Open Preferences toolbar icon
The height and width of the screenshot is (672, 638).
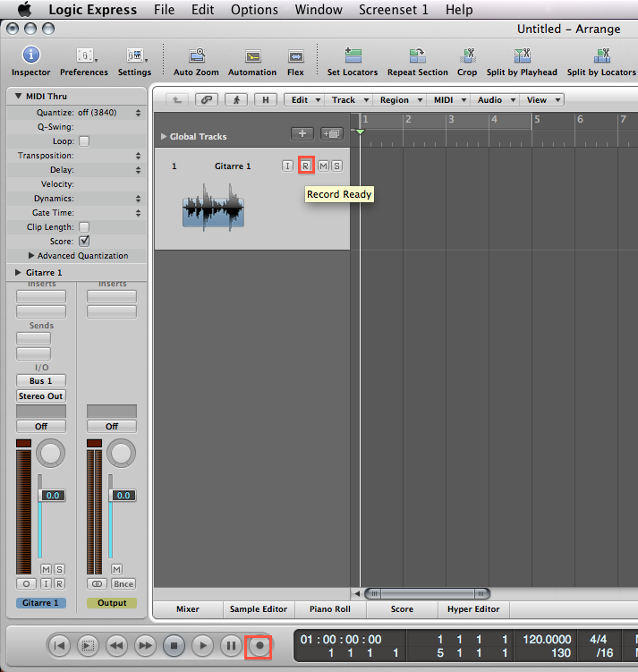[85, 55]
